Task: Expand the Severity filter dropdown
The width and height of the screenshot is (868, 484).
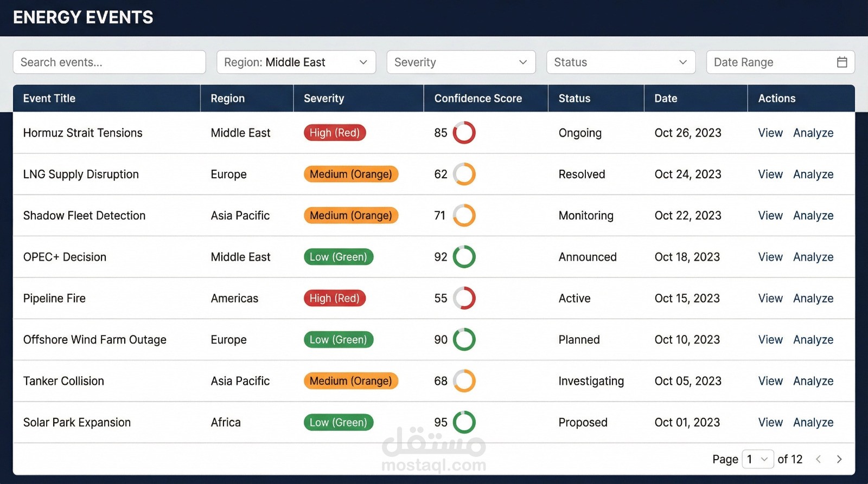Action: click(461, 62)
